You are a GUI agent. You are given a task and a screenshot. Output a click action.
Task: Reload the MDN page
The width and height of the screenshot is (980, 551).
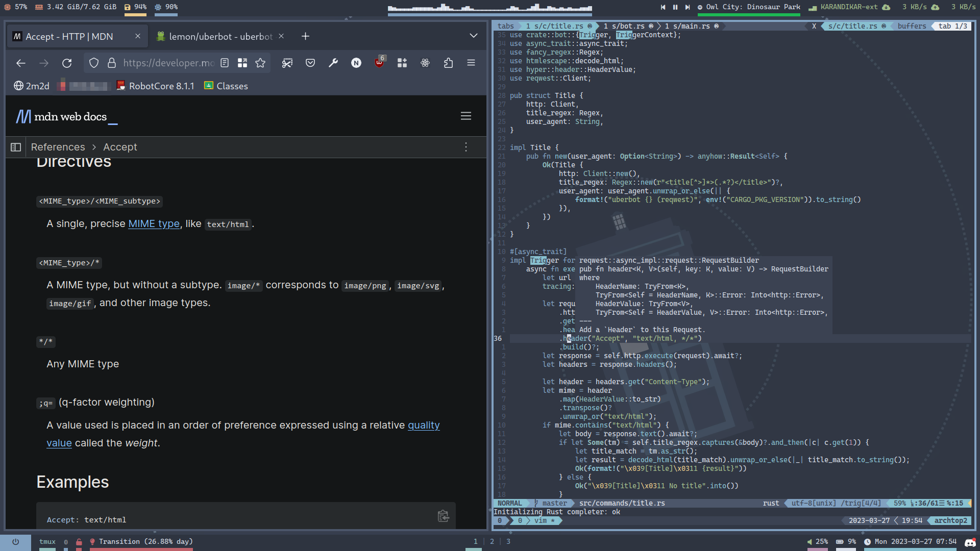[x=67, y=63]
